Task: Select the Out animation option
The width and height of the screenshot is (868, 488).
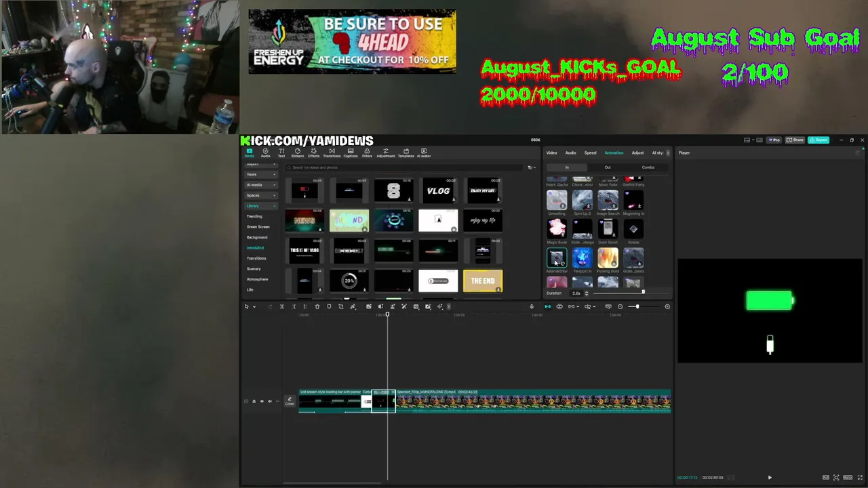Action: click(x=608, y=167)
